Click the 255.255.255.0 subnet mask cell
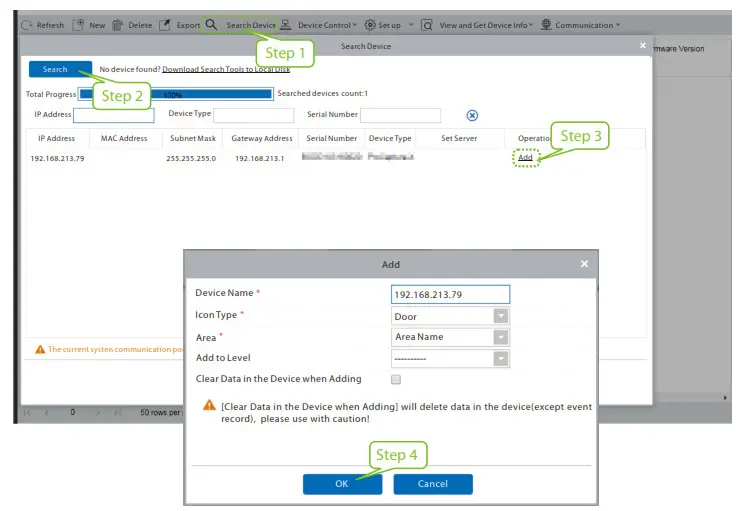This screenshot has height=511, width=741. tap(191, 158)
